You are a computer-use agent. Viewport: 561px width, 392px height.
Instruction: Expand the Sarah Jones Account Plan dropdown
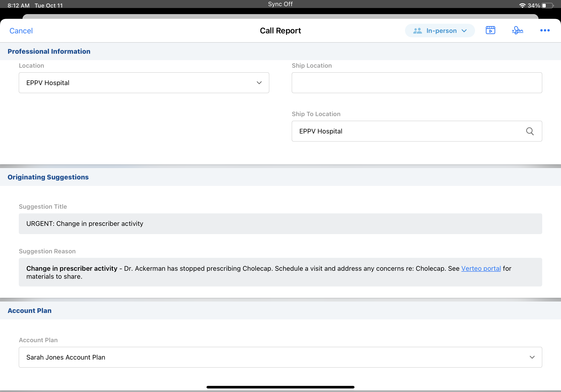(x=280, y=357)
